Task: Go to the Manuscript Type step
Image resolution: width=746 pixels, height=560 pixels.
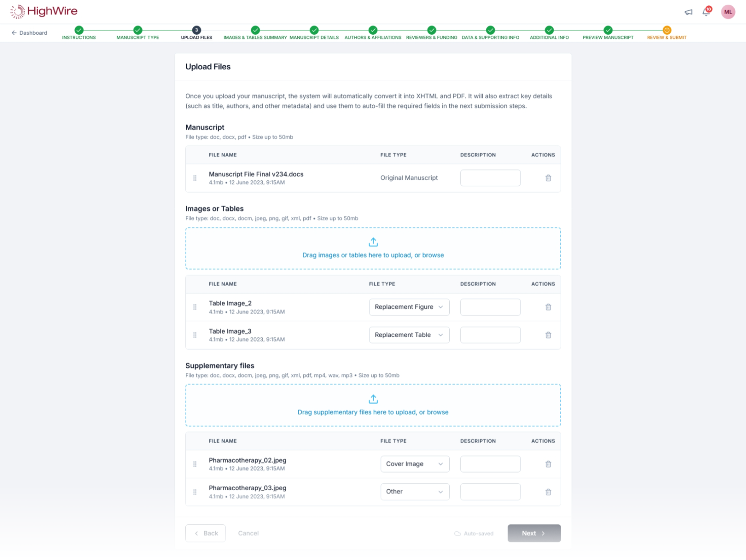Action: (x=138, y=33)
